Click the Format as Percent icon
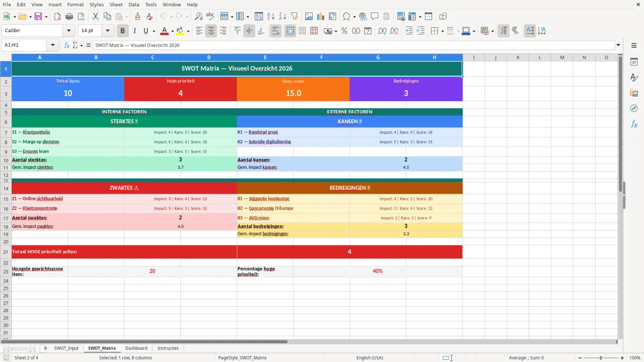 [344, 31]
